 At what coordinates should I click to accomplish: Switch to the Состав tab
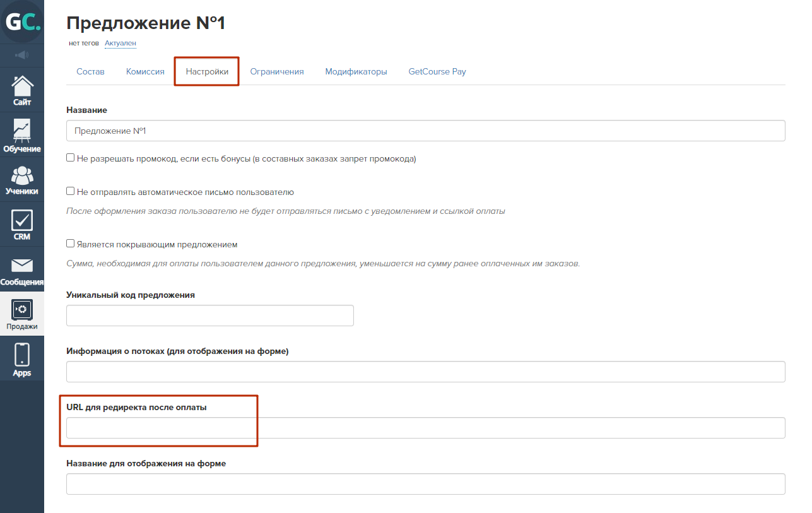[90, 72]
